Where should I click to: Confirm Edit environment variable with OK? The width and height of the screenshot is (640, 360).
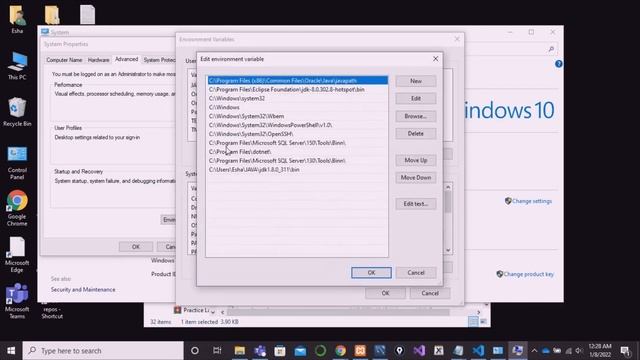pyautogui.click(x=371, y=273)
